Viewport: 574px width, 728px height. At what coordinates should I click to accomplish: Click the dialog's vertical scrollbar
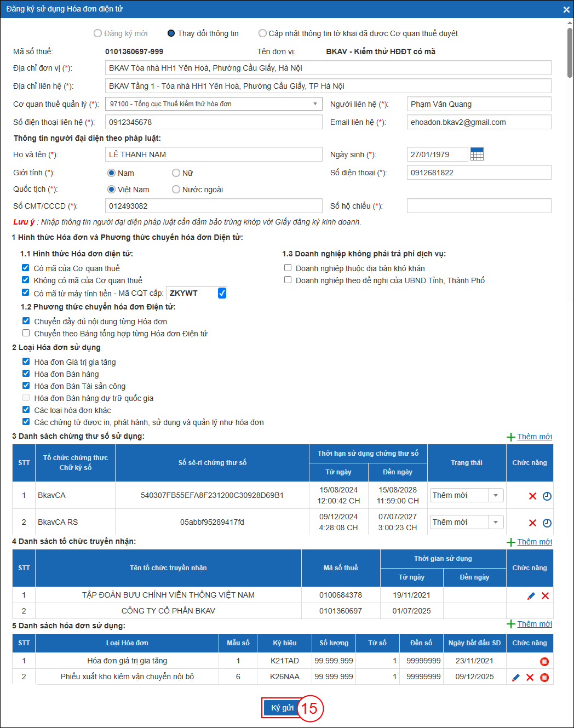[x=570, y=49]
